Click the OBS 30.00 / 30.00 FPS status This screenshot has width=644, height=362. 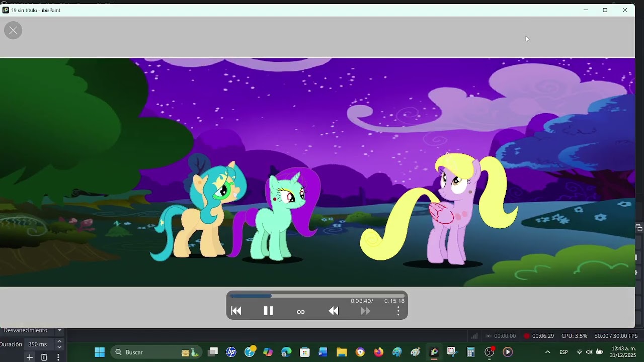click(x=616, y=336)
